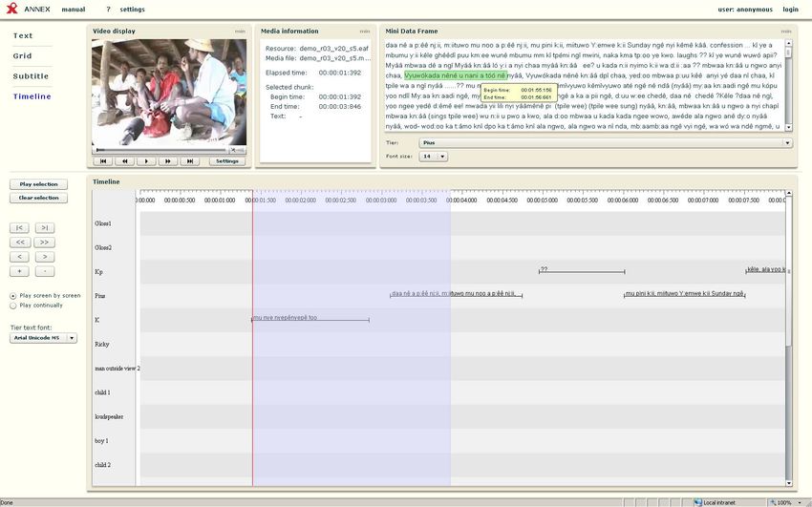Play the video
Image resolution: width=812 pixels, height=507 pixels.
pyautogui.click(x=146, y=161)
